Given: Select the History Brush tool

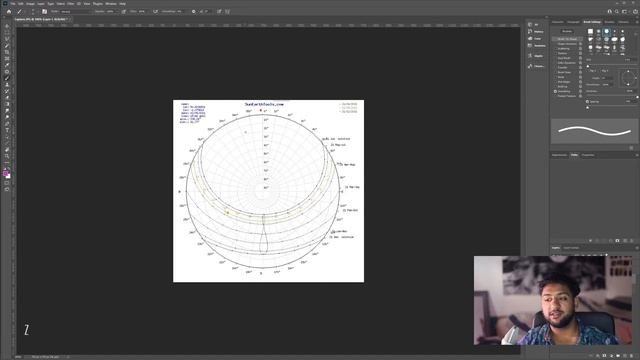Looking at the screenshot, I should [x=7, y=91].
